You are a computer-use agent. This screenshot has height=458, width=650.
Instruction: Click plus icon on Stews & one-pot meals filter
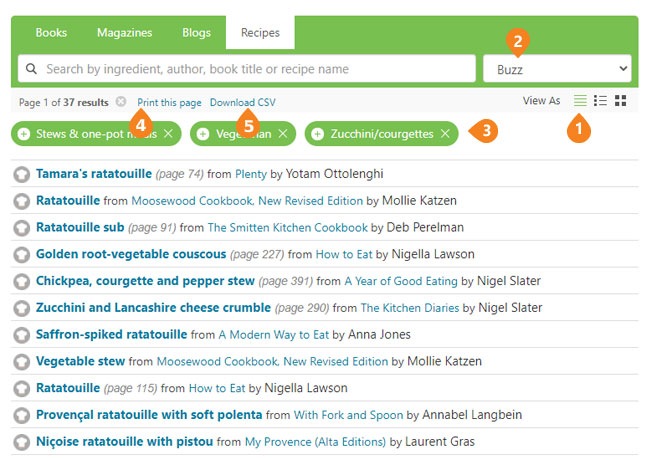[24, 134]
